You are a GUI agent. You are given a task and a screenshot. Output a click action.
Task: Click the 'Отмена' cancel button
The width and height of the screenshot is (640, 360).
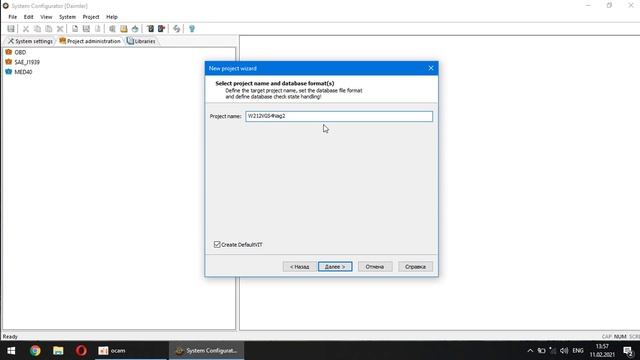(x=375, y=267)
